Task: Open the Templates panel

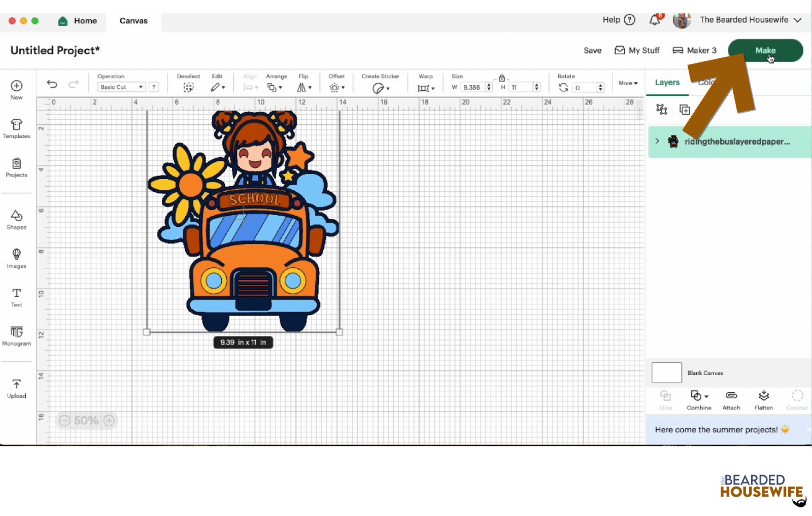Action: pos(16,128)
